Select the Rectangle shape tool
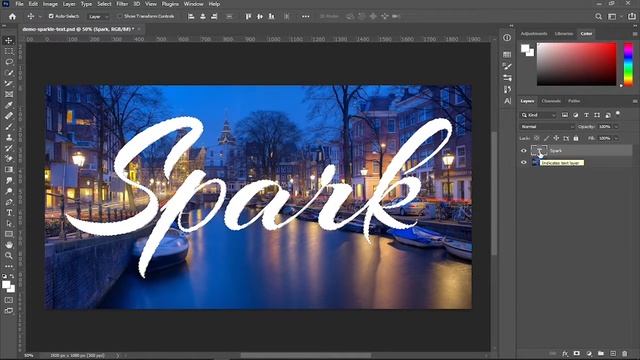 click(9, 234)
